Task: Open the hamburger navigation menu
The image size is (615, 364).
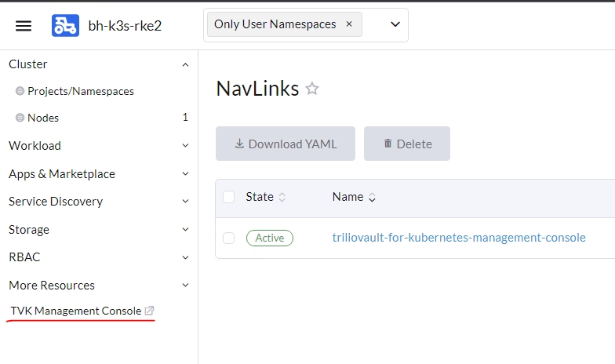Action: 24,26
